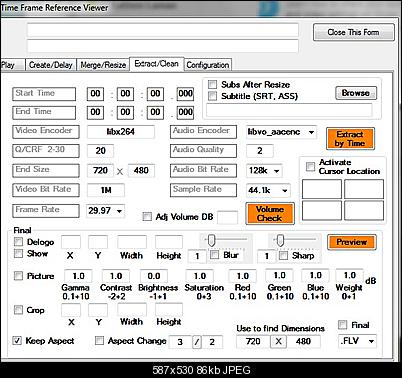
Task: Adjust the Sharp slider handle
Action: click(280, 240)
